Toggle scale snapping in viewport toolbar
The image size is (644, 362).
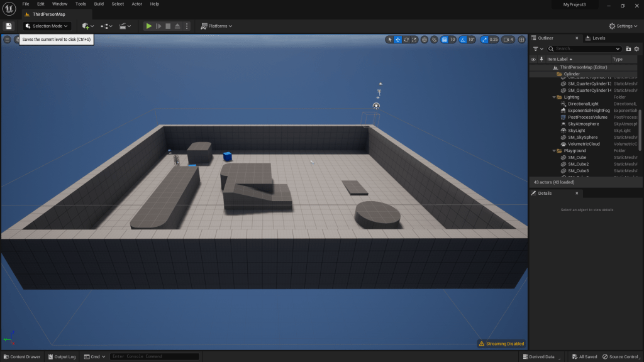pos(485,40)
